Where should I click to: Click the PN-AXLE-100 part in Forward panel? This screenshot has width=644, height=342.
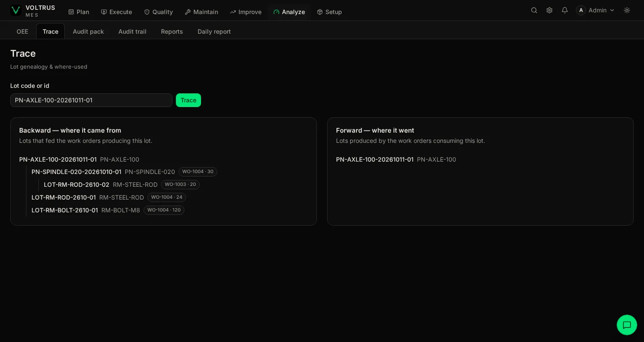[x=437, y=159]
